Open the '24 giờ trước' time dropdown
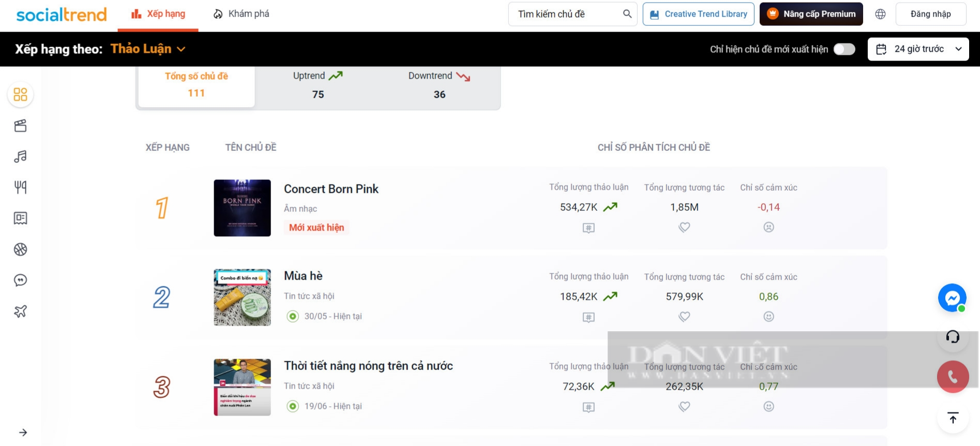 click(x=918, y=49)
